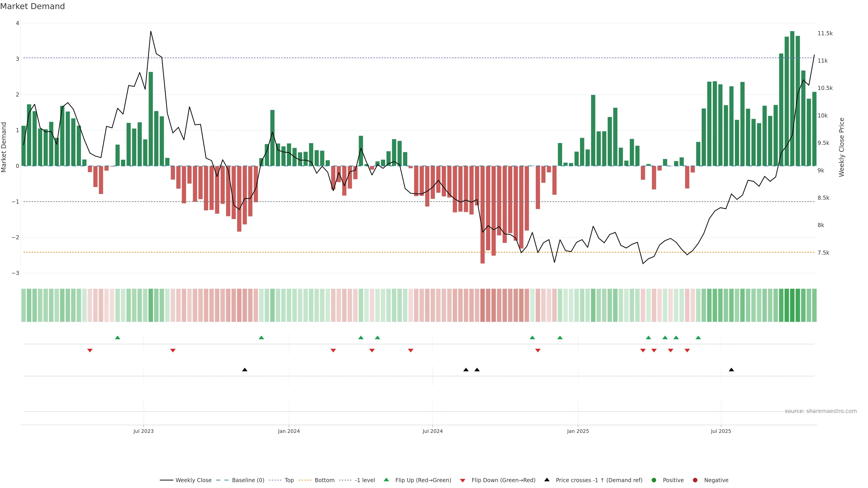This screenshot has height=488, width=868.
Task: Click the Weekly Close Price axis title
Action: click(x=841, y=147)
